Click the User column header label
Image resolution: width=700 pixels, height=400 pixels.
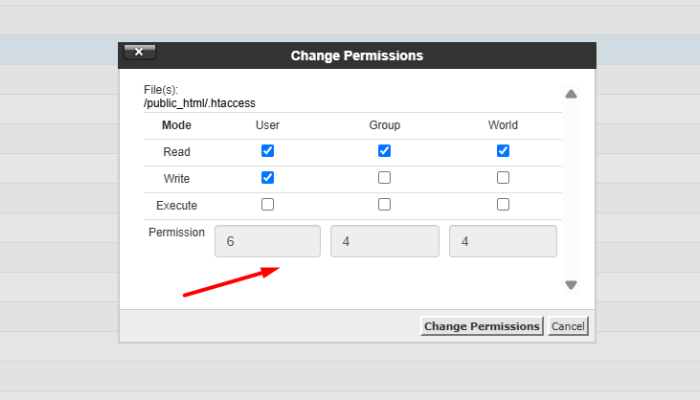[x=267, y=125]
